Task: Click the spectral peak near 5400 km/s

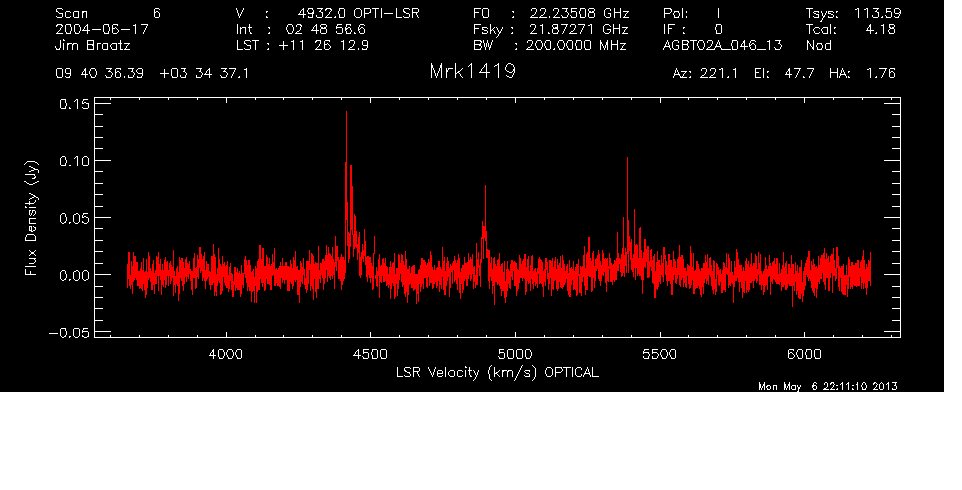Action: [628, 215]
